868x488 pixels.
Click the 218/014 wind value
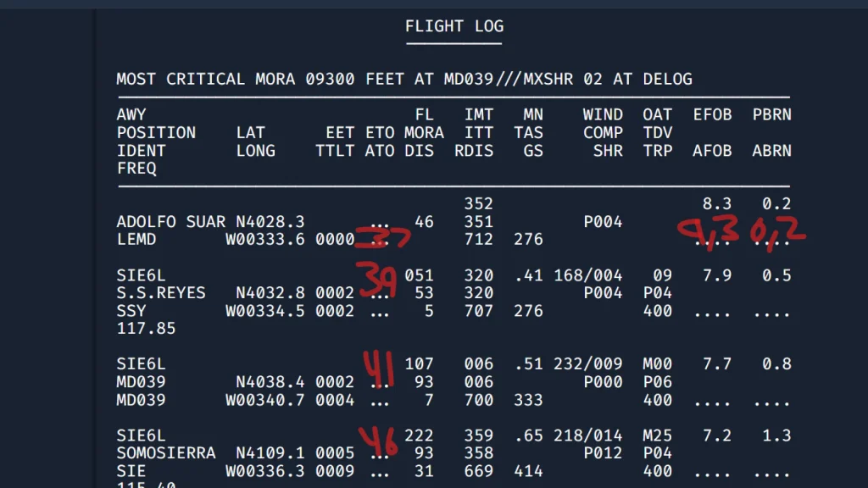(x=588, y=435)
